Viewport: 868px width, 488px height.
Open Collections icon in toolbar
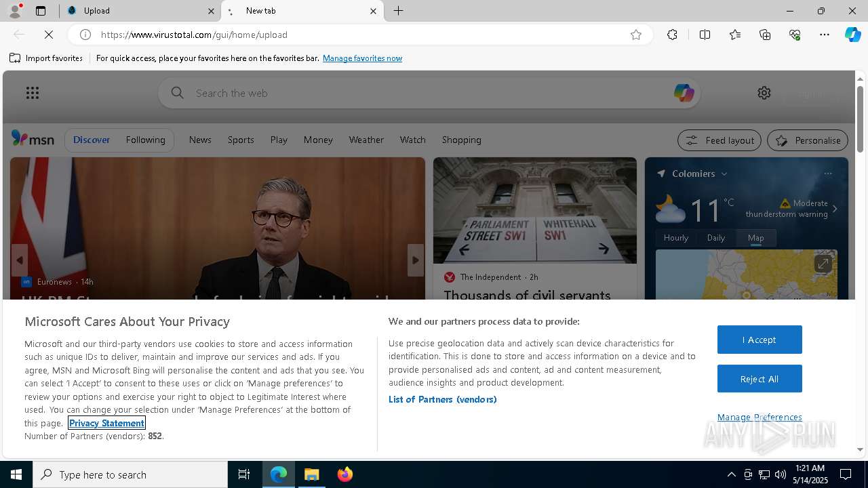(765, 35)
